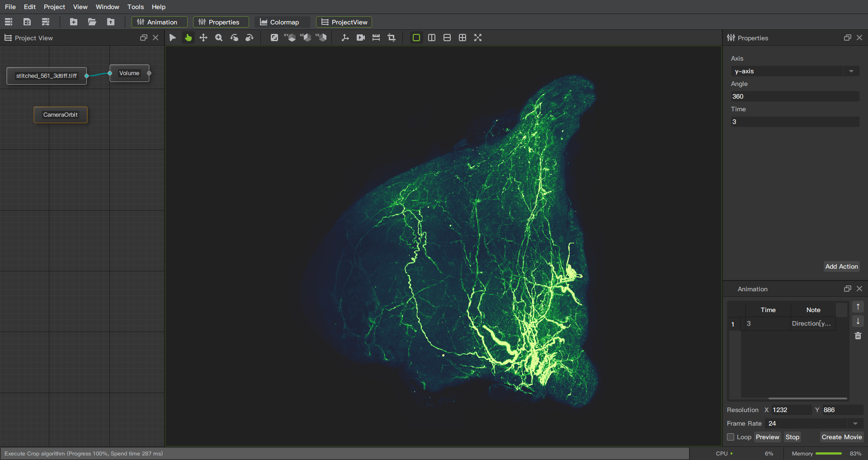The width and height of the screenshot is (868, 460).
Task: Toggle the ProjectView panel button
Action: pos(344,22)
